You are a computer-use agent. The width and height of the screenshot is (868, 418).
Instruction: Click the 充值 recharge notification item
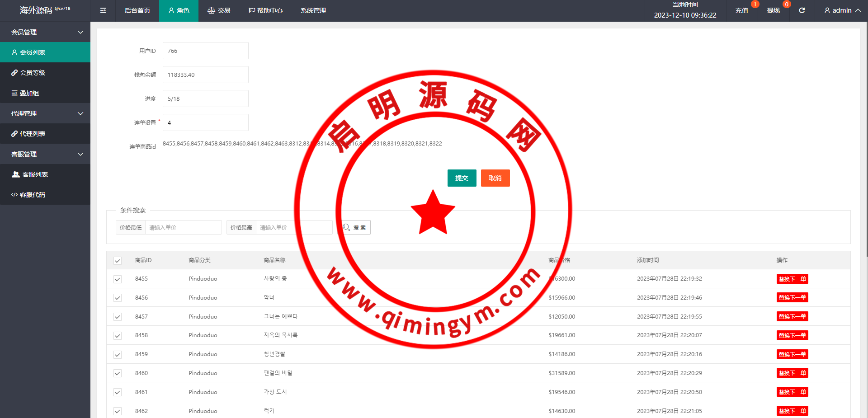(x=741, y=10)
